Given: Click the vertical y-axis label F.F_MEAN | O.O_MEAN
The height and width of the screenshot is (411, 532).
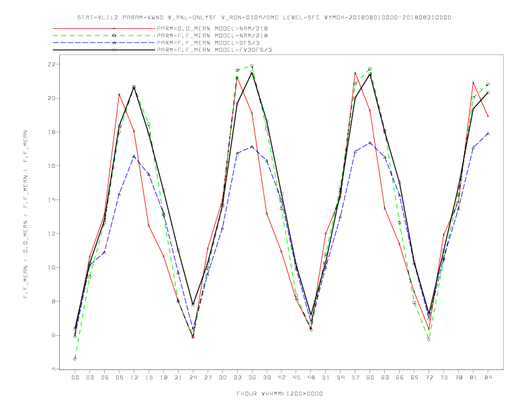Looking at the screenshot, I should tap(26, 214).
